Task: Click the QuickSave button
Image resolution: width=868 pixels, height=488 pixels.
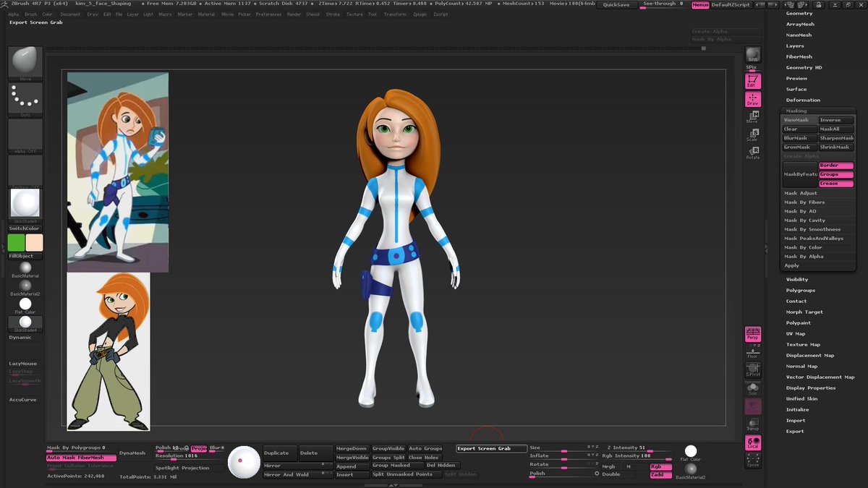Action: tap(617, 4)
